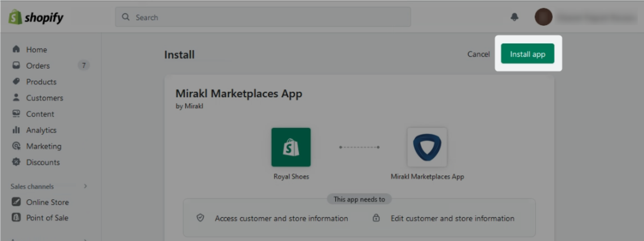Image resolution: width=644 pixels, height=241 pixels.
Task: Click the 'Royal Shoes' store label
Action: click(291, 176)
